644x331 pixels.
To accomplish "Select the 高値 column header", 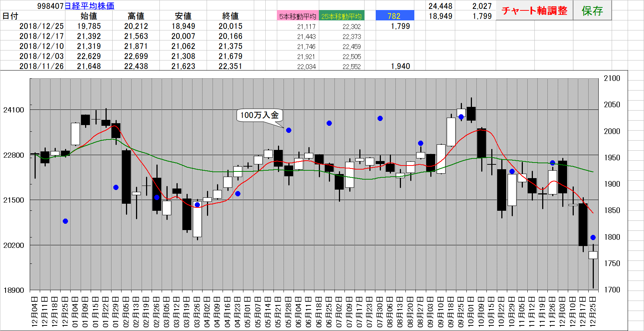I will pos(136,16).
